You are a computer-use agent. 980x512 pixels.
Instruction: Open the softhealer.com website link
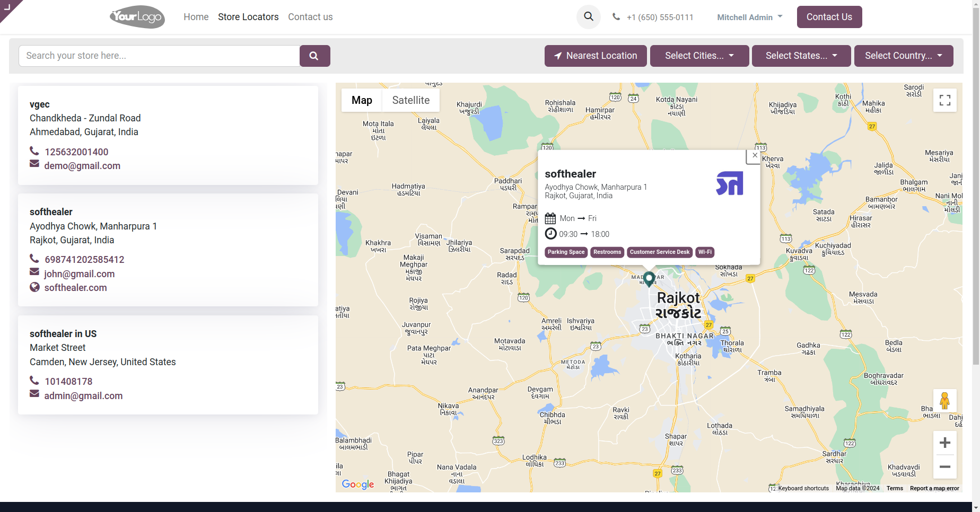click(75, 288)
